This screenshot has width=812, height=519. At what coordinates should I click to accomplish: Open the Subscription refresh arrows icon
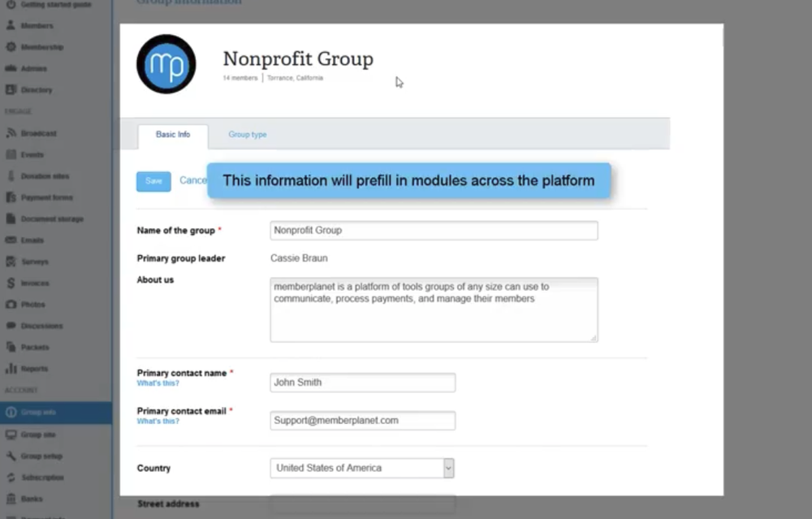click(x=11, y=477)
